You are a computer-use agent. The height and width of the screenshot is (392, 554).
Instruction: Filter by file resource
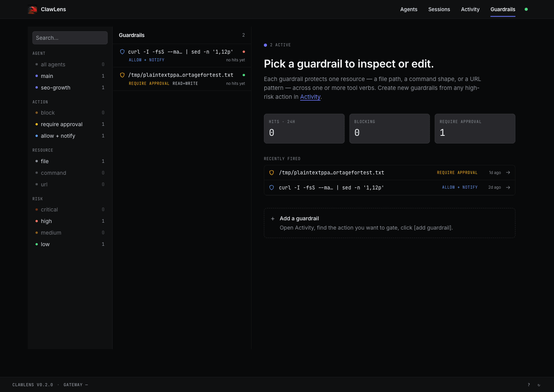[x=70, y=161]
